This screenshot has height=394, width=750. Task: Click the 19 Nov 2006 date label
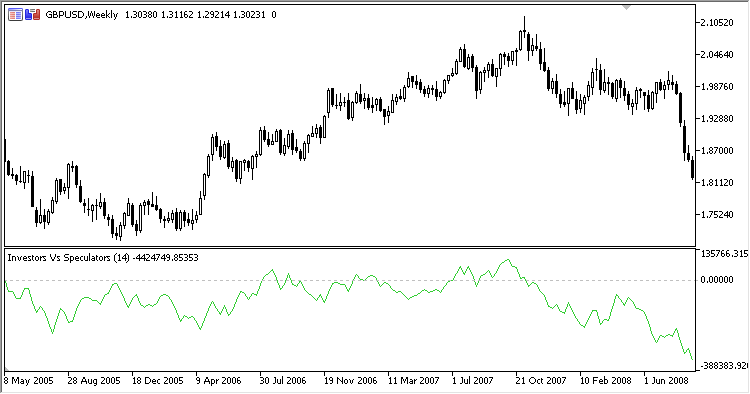click(350, 381)
